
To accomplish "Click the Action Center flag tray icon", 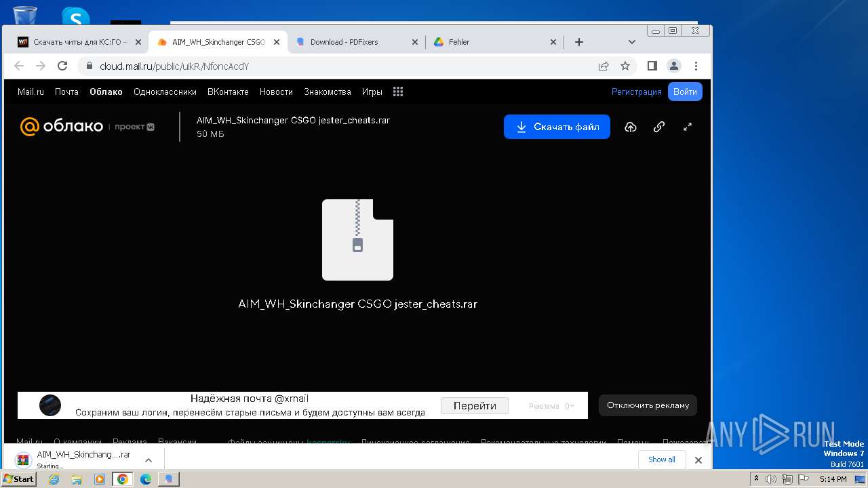I will point(802,479).
